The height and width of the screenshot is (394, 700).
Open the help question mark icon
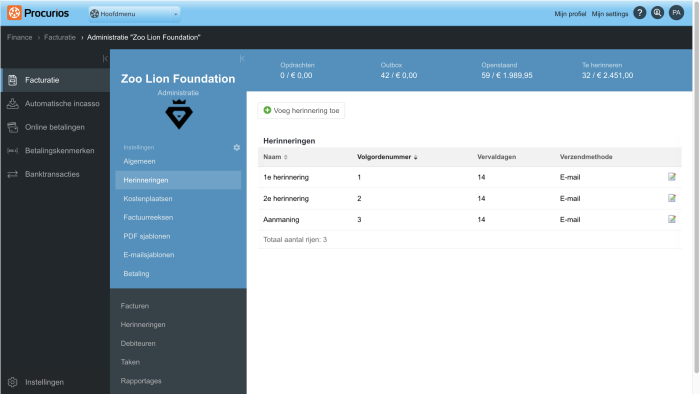click(x=639, y=13)
